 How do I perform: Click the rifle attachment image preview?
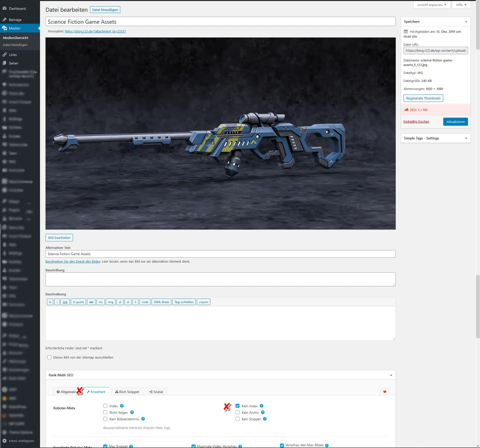point(220,133)
